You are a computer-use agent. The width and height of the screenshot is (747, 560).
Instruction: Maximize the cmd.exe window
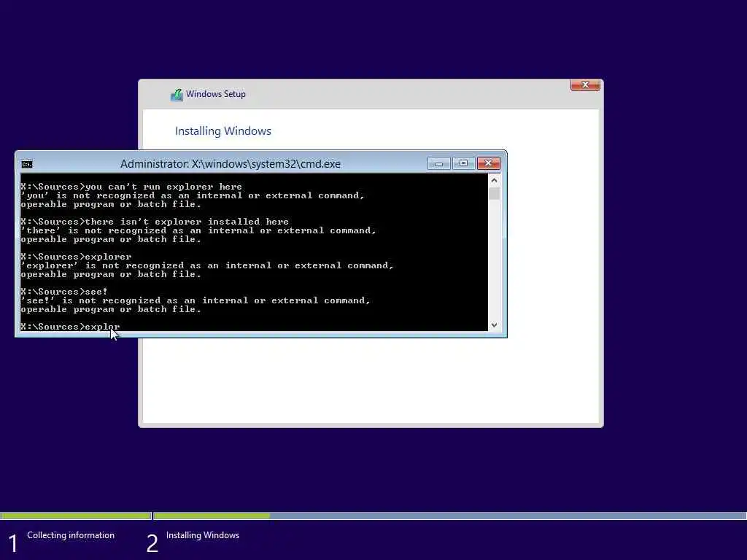click(x=463, y=164)
